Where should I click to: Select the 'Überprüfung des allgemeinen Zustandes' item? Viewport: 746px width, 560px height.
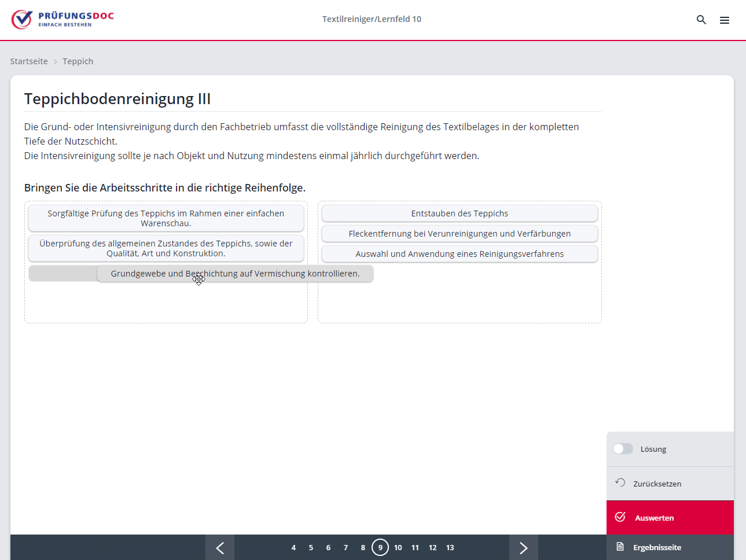click(166, 248)
